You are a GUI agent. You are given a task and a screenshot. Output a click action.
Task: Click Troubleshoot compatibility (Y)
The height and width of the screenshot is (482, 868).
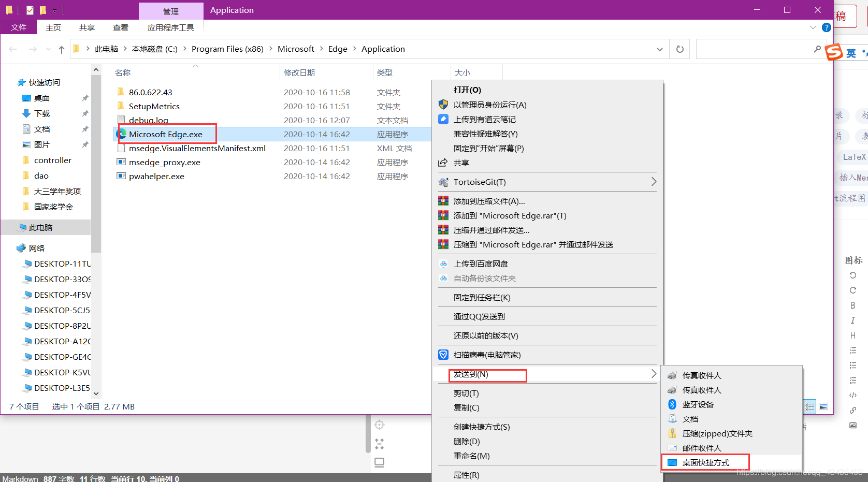pos(547,134)
